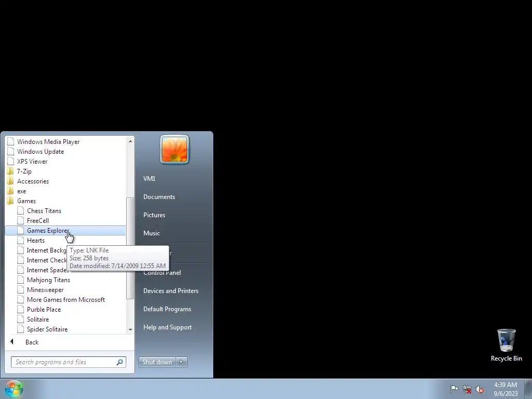The image size is (532, 399).
Task: Click the search magnifier icon
Action: coord(120,362)
